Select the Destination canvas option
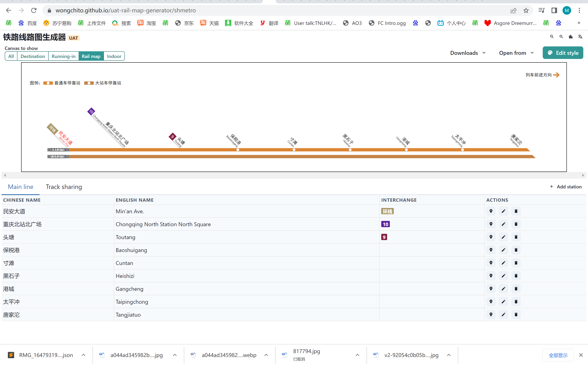The width and height of the screenshot is (588, 366). click(x=33, y=56)
